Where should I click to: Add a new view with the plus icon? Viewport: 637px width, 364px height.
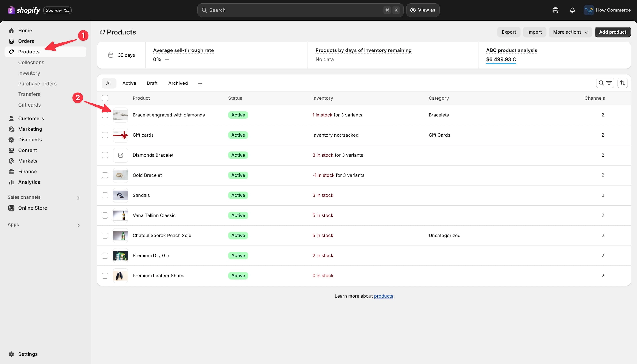[x=200, y=83]
